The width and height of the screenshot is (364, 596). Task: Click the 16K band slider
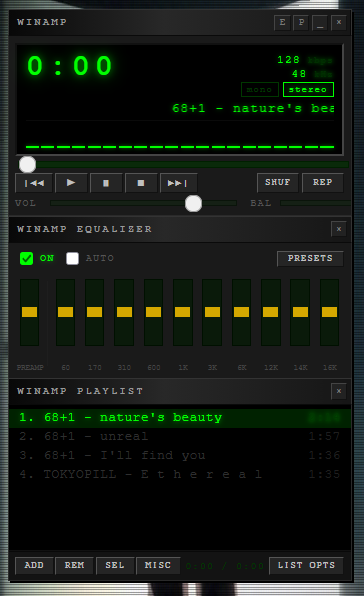(x=329, y=312)
